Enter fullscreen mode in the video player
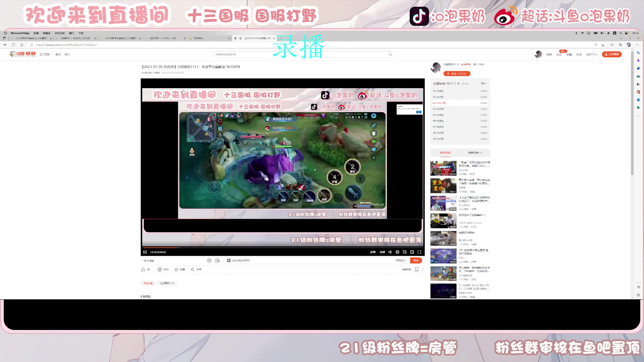Viewport: 644px width, 362px height. coord(419,252)
